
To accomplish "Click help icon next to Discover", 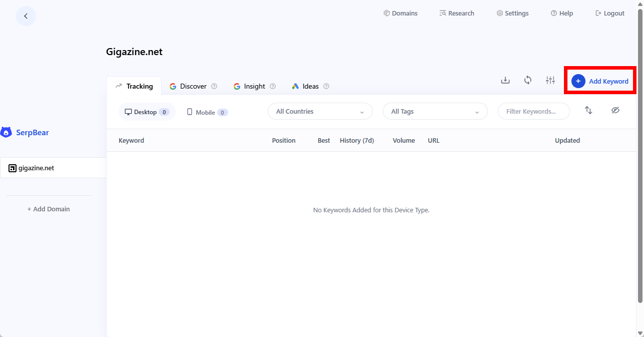I will pyautogui.click(x=214, y=86).
